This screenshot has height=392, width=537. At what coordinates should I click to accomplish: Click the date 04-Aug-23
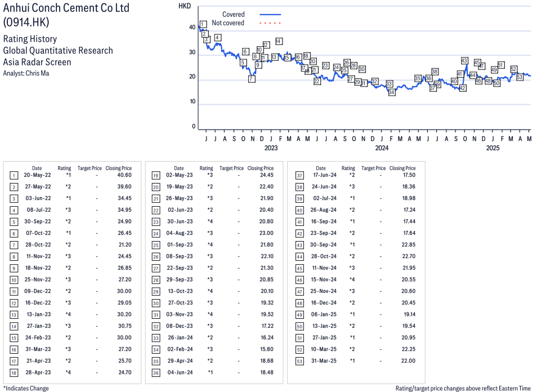(180, 233)
